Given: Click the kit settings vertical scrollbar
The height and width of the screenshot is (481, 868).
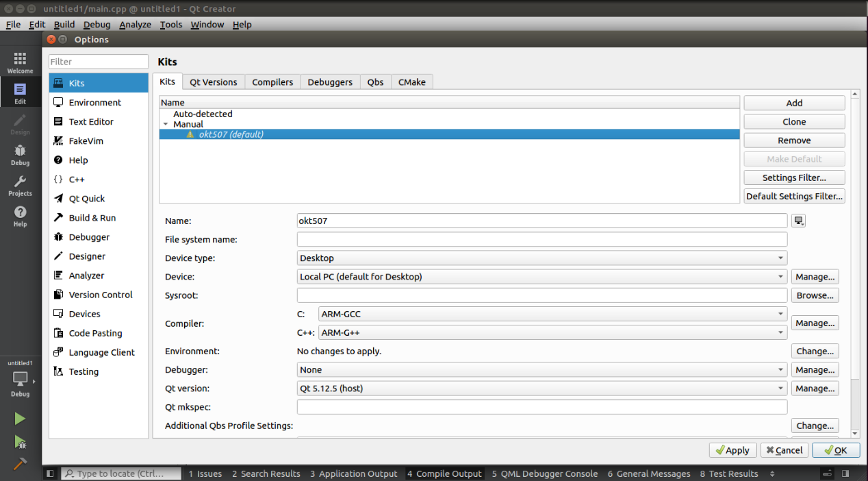Looking at the screenshot, I should 854,260.
